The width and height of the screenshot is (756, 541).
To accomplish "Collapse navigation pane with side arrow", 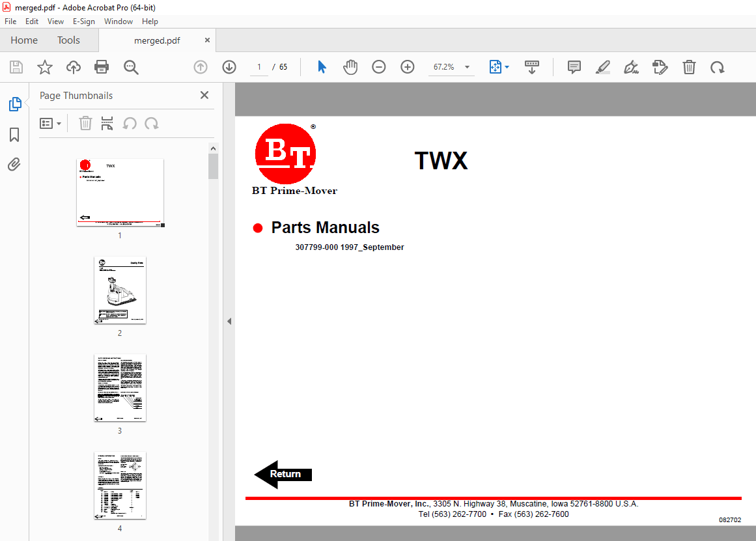I will click(229, 321).
